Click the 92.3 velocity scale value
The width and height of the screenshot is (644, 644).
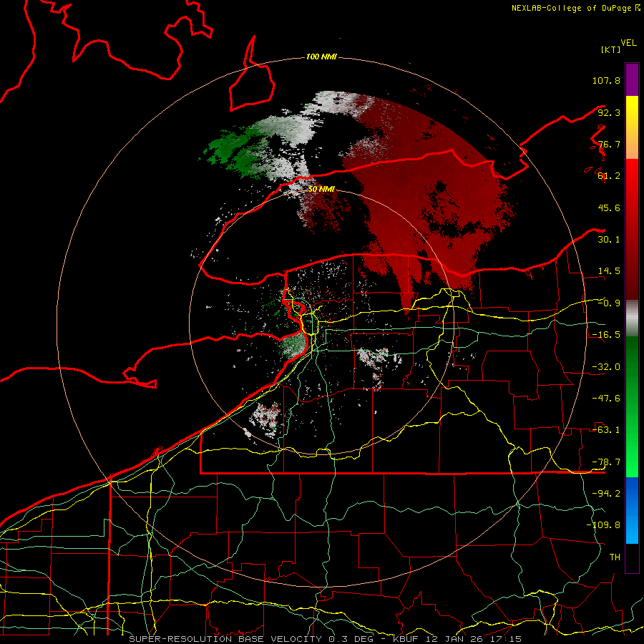609,112
